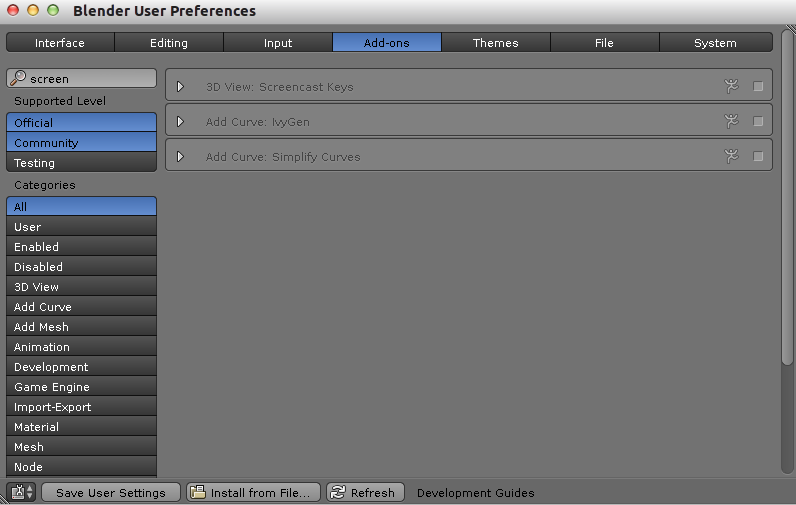Click the vertical scrollbar of add-ons list
The height and width of the screenshot is (505, 796).
point(787,198)
